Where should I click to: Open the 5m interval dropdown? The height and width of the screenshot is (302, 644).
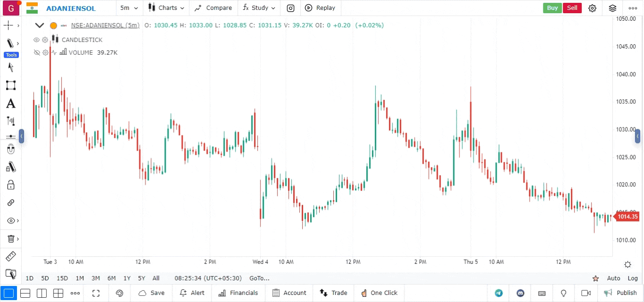coord(128,8)
